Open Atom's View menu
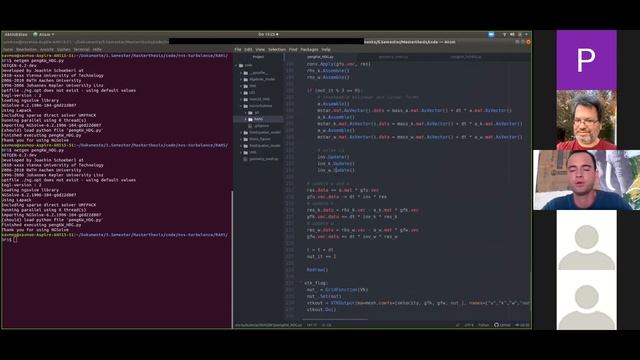 coord(260,49)
